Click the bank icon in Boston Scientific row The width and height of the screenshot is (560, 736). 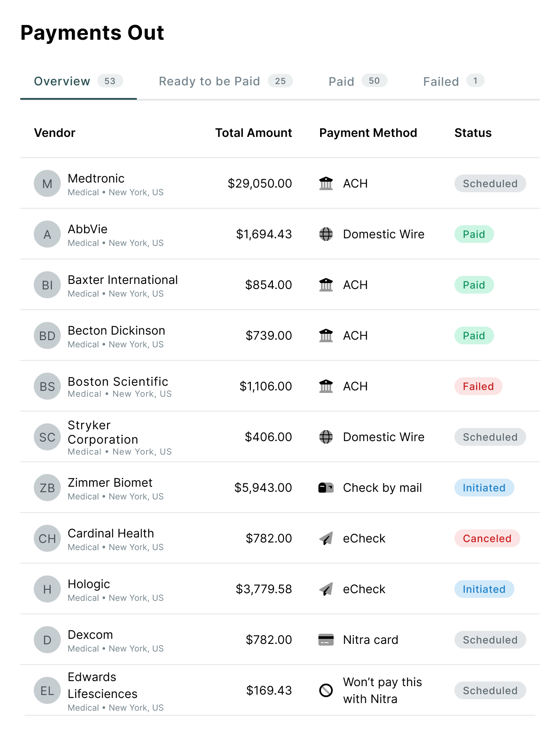coord(326,386)
